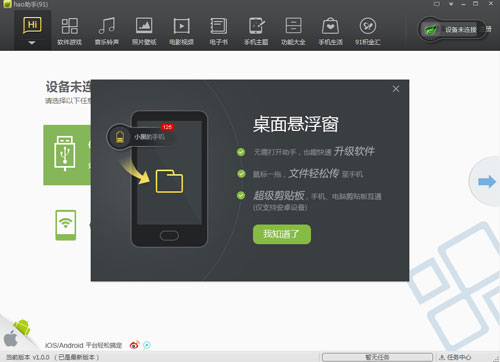Screen dimensions: 500x362
Task: Open the 软件游戏 software and games section
Action: click(x=70, y=31)
